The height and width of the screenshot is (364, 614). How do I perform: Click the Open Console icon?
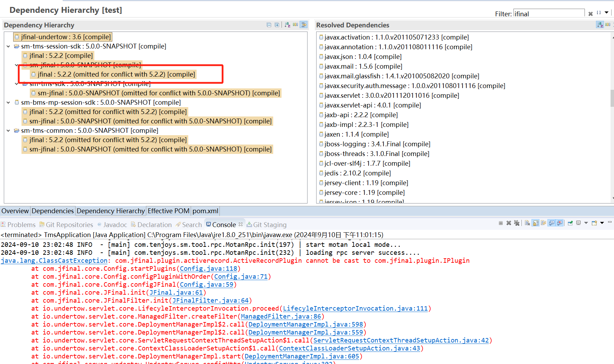(x=594, y=223)
